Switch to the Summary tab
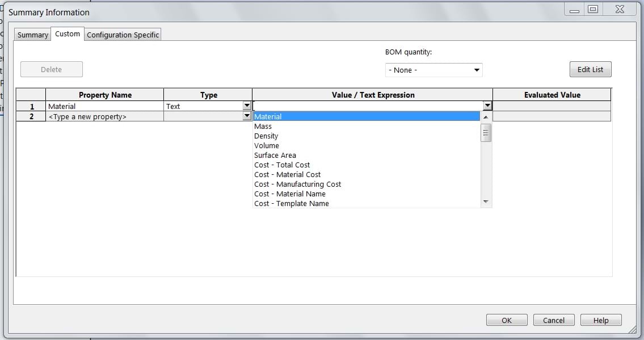Image resolution: width=644 pixels, height=340 pixels. pos(32,35)
